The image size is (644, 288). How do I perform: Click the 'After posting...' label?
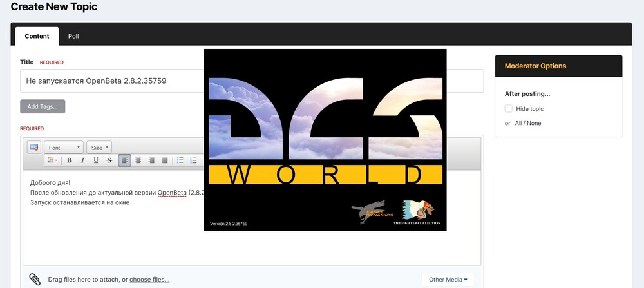[x=527, y=93]
